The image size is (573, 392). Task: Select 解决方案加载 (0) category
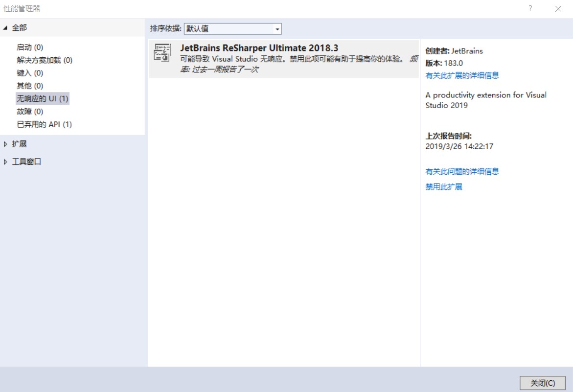pos(45,60)
